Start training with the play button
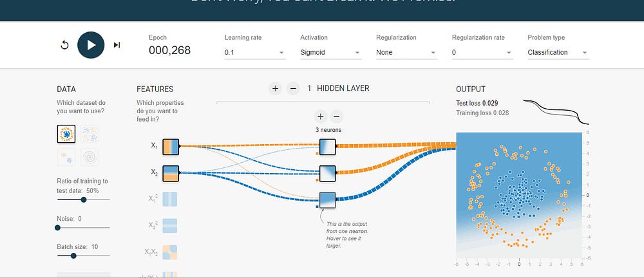644x278 pixels. click(x=91, y=45)
